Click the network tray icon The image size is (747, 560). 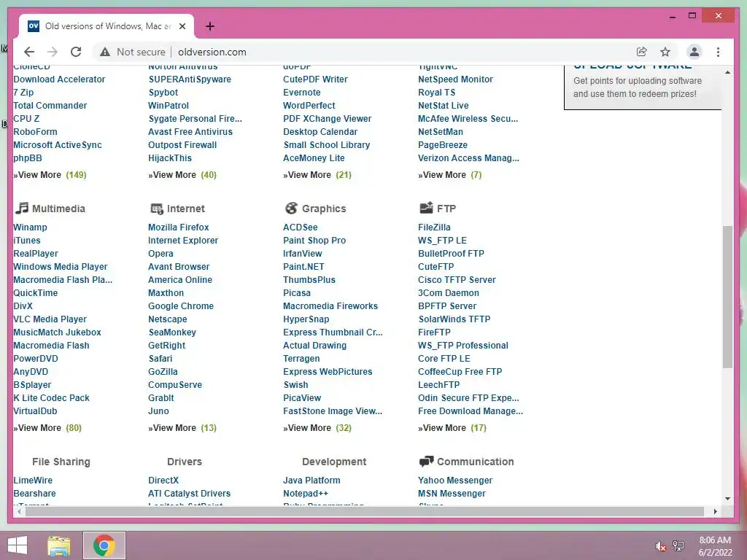point(678,546)
